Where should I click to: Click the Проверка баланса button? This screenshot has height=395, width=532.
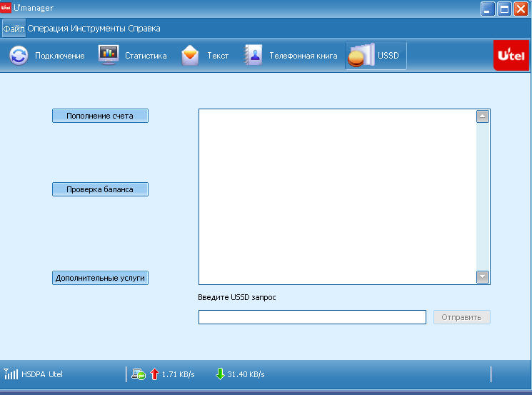(x=100, y=189)
